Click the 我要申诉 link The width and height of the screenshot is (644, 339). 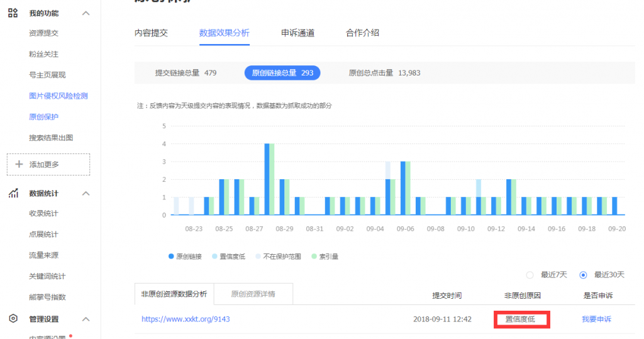(x=596, y=319)
